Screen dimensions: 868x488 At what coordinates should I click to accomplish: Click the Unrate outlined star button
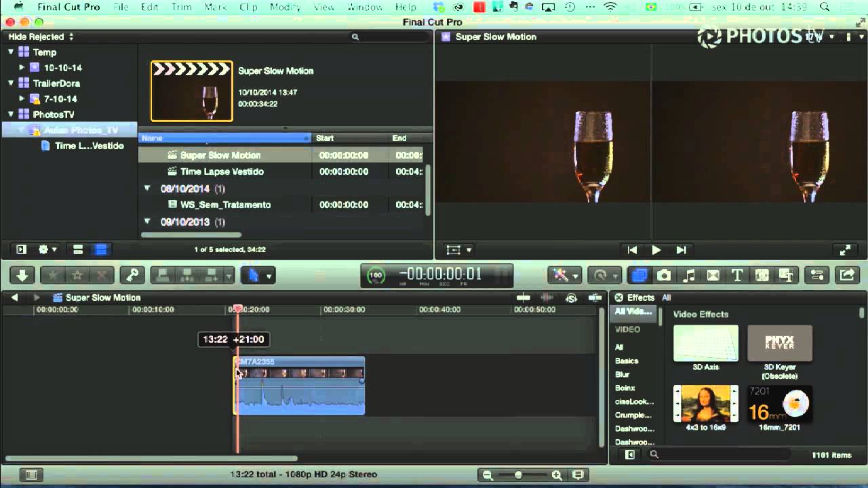pyautogui.click(x=77, y=275)
